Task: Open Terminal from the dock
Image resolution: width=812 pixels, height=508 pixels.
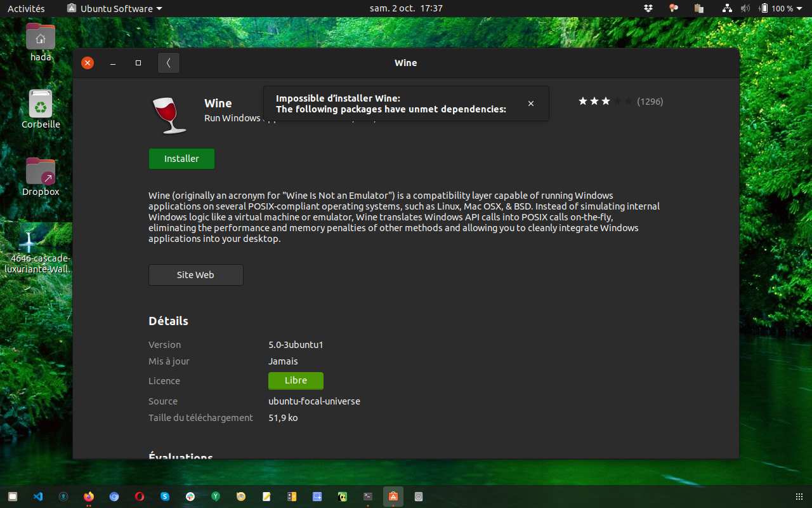Action: (x=368, y=497)
